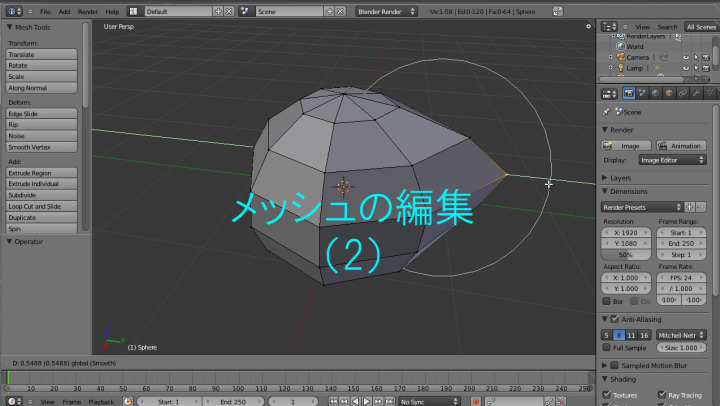The image size is (720, 406).
Task: Open the Render menu in top bar
Action: (x=90, y=11)
